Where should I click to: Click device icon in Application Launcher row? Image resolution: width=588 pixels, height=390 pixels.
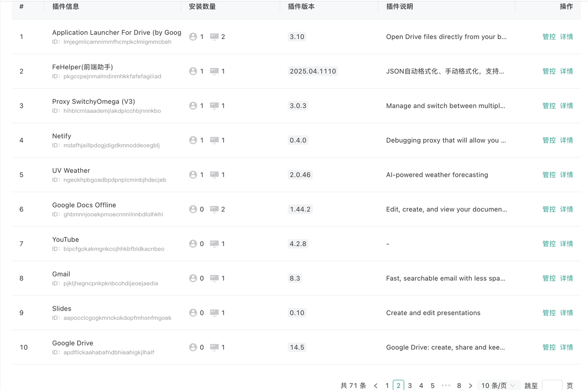point(214,37)
